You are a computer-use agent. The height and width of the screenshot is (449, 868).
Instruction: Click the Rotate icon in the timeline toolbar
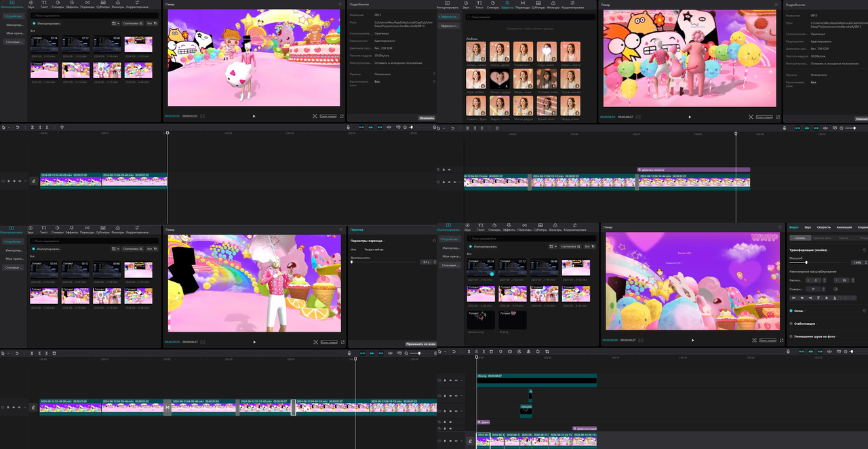pyautogui.click(x=538, y=351)
